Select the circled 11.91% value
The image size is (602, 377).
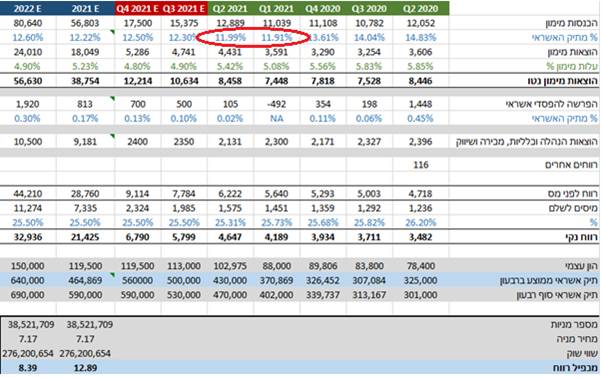point(276,38)
